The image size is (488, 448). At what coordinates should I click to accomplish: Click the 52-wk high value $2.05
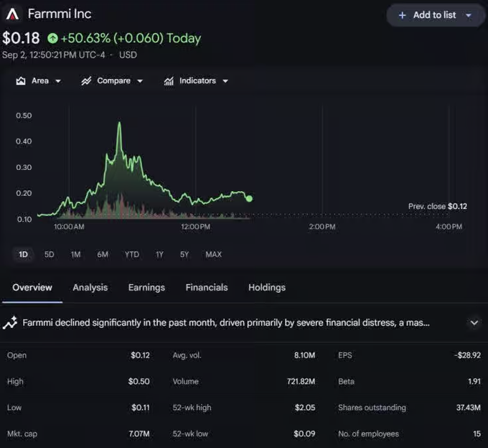click(305, 408)
